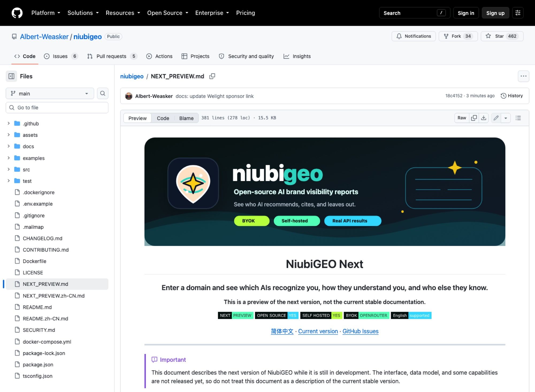Click Sign in
Image resolution: width=535 pixels, height=392 pixels.
(466, 13)
